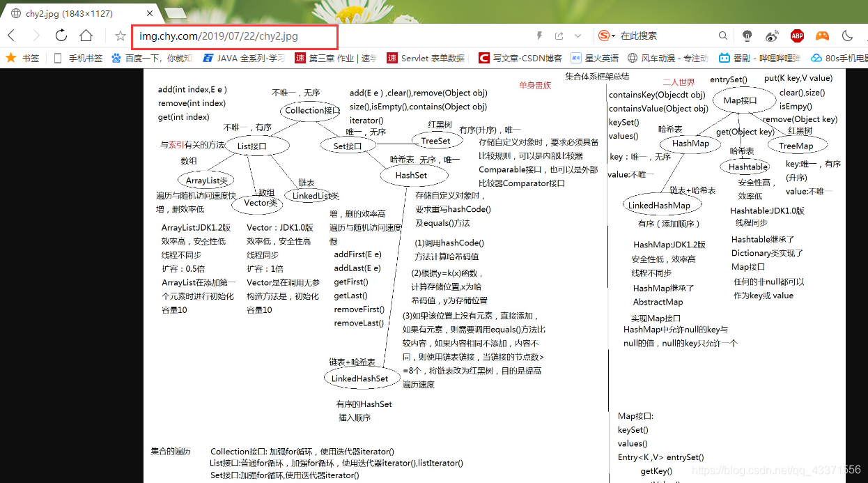Image resolution: width=868 pixels, height=483 pixels.
Task: Open the 百度一下 bookmark
Action: (x=152, y=58)
